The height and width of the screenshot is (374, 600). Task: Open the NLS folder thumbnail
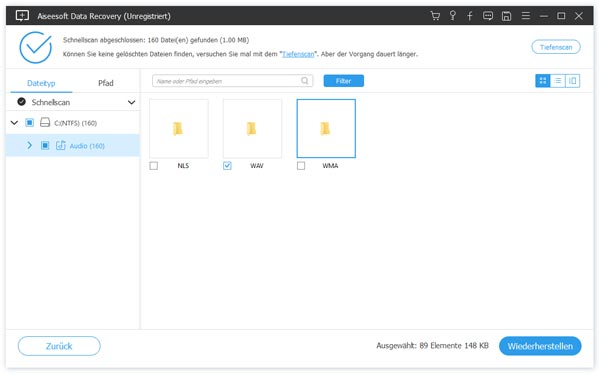[179, 129]
